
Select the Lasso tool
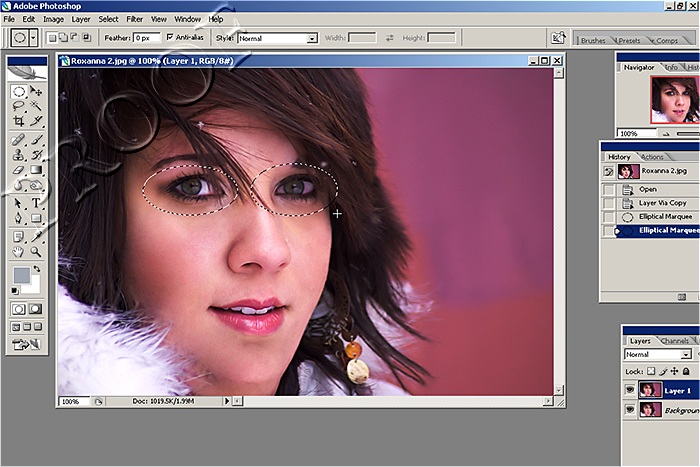pos(18,106)
